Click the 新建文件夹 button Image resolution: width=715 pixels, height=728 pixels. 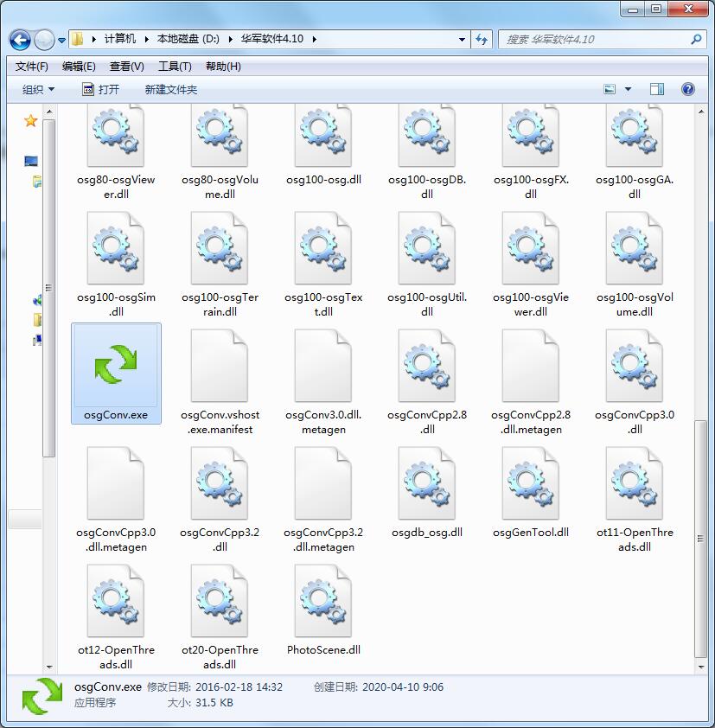point(171,90)
